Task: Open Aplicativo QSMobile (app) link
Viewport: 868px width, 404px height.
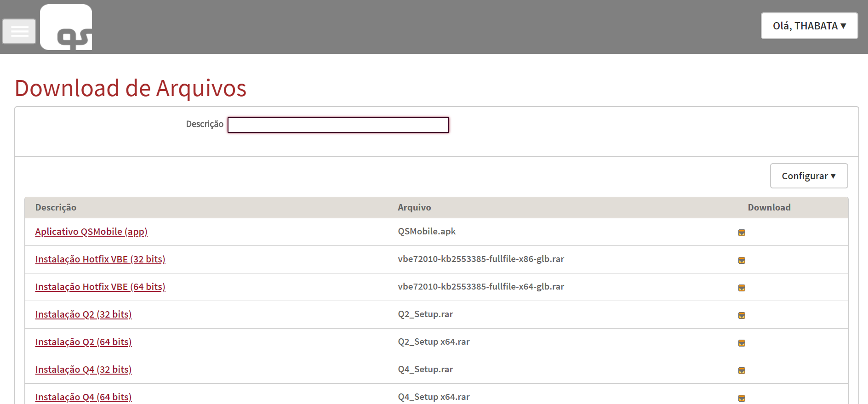Action: coord(91,232)
